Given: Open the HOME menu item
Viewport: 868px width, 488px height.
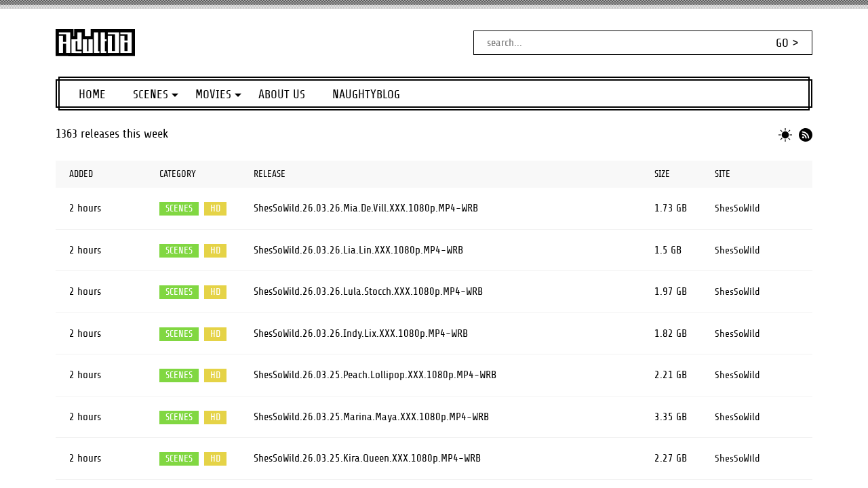Looking at the screenshot, I should [x=92, y=94].
